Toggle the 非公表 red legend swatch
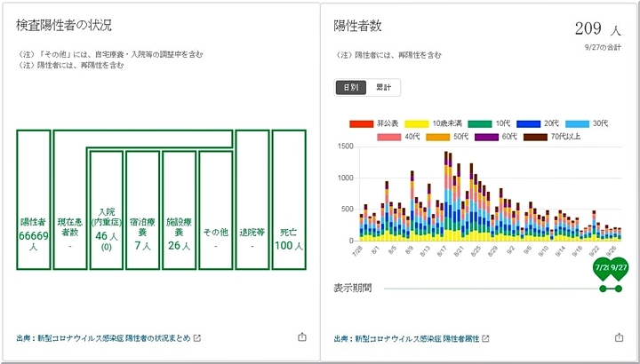The height and width of the screenshot is (364, 640). tap(362, 123)
